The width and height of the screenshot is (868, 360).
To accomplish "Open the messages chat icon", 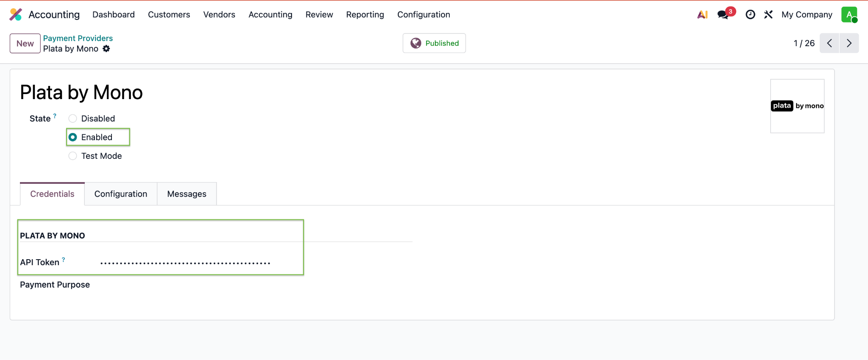I will click(723, 15).
